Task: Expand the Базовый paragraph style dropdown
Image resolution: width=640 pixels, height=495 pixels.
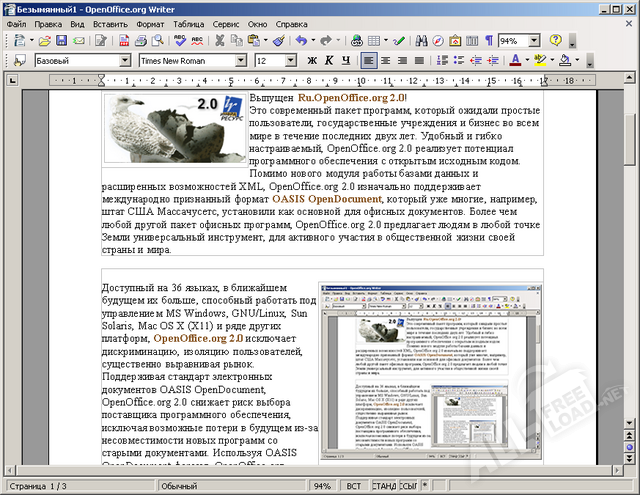Action: click(x=127, y=61)
